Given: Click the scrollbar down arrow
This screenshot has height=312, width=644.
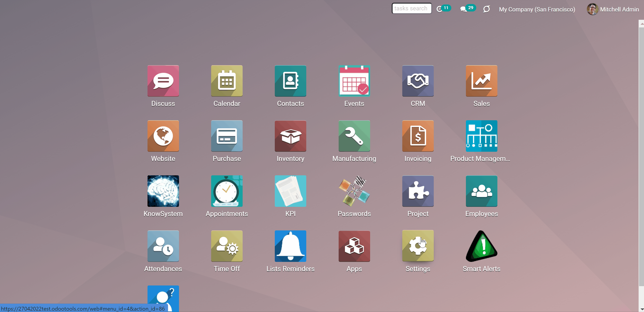Looking at the screenshot, I should [x=641, y=309].
